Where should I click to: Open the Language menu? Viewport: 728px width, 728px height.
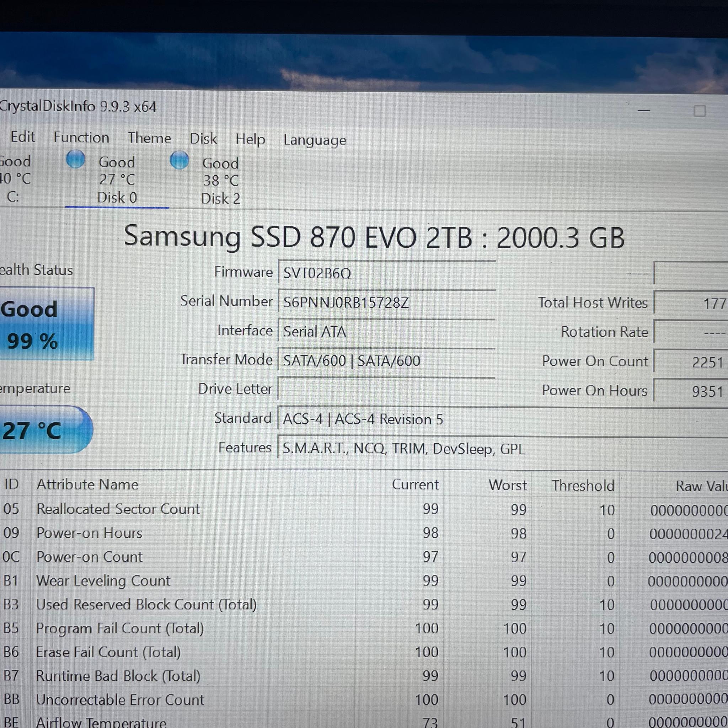[x=315, y=140]
